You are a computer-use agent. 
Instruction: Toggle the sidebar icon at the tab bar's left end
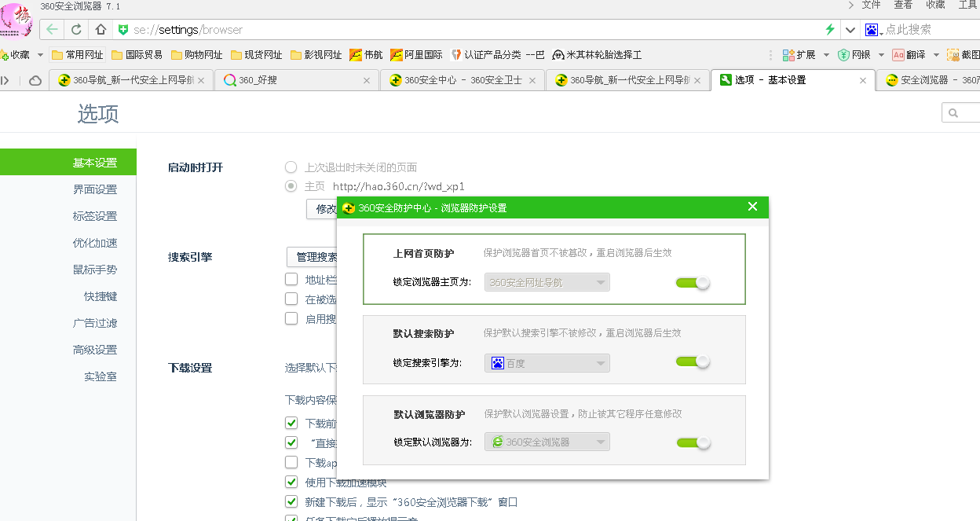pyautogui.click(x=5, y=80)
